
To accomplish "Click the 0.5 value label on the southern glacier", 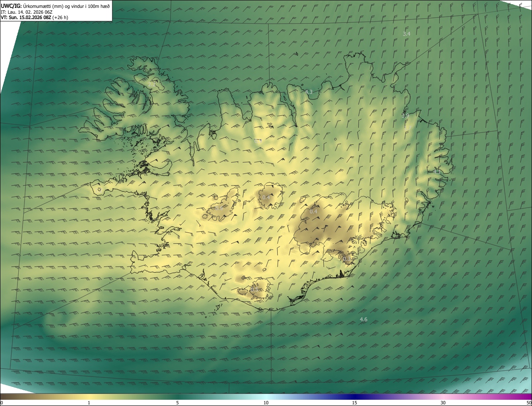I will point(254,289).
